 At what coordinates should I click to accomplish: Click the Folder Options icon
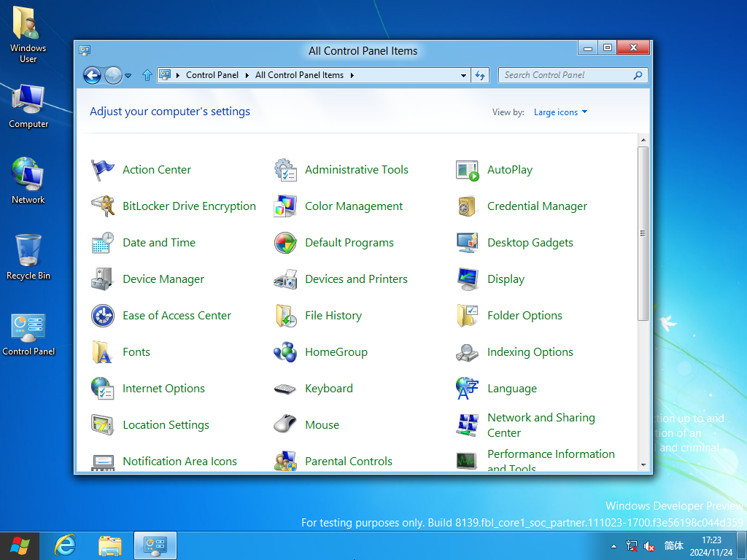(x=468, y=316)
